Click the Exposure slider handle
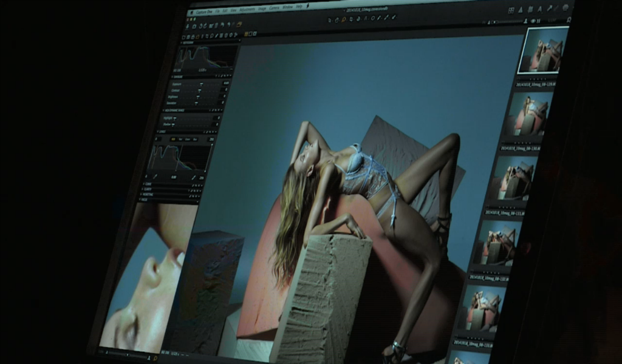 coord(202,84)
